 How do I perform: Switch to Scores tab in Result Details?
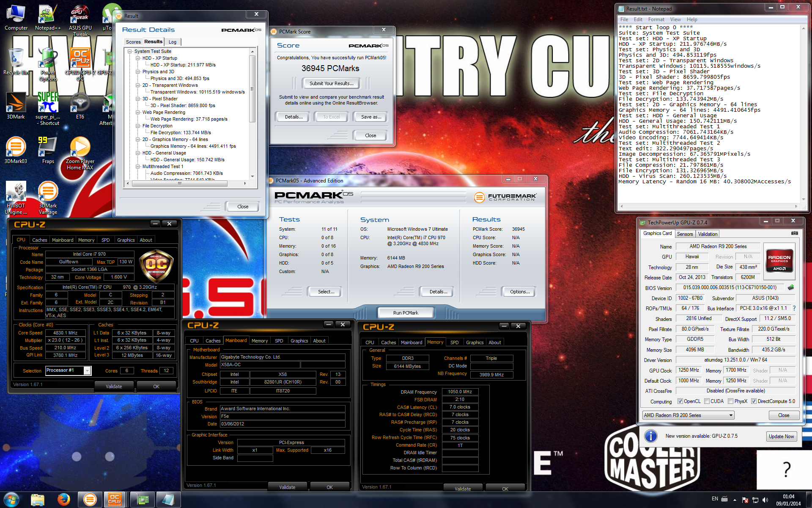click(133, 42)
